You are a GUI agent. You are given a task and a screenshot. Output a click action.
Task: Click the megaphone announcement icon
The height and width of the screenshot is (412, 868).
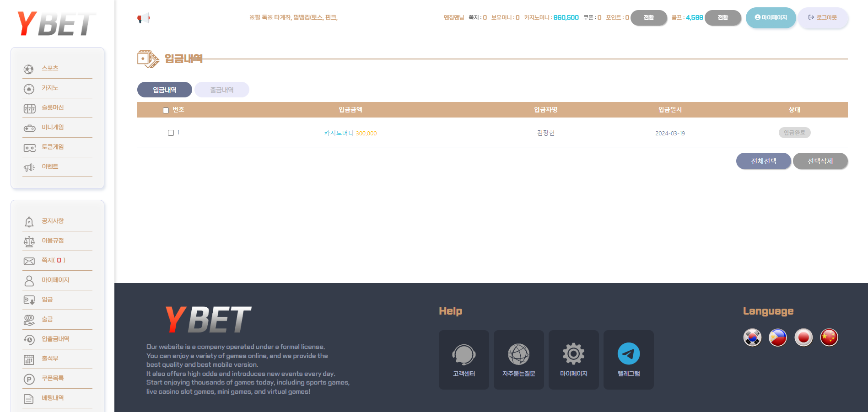[x=143, y=18]
